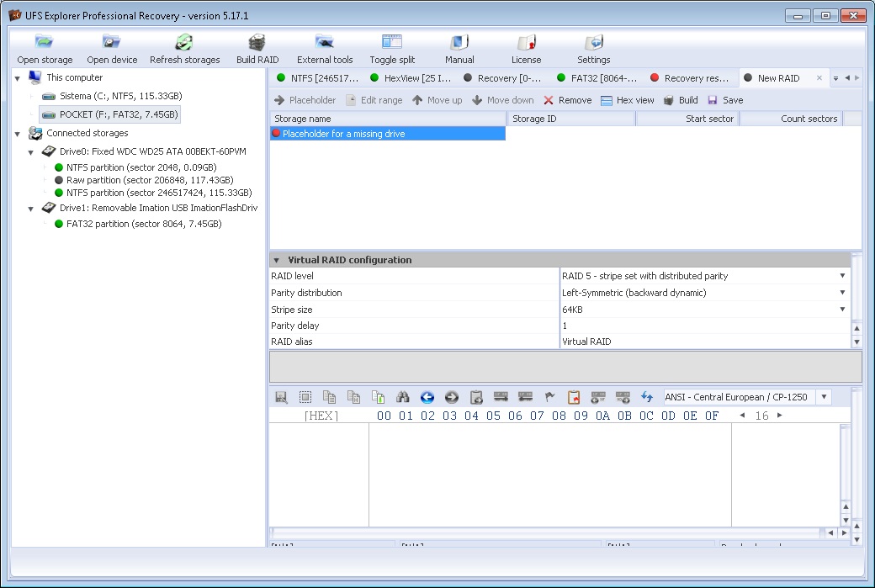Viewport: 875px width, 588px height.
Task: Select FAT32 partition (sector 8064, 7.45GB)
Action: pyautogui.click(x=138, y=224)
